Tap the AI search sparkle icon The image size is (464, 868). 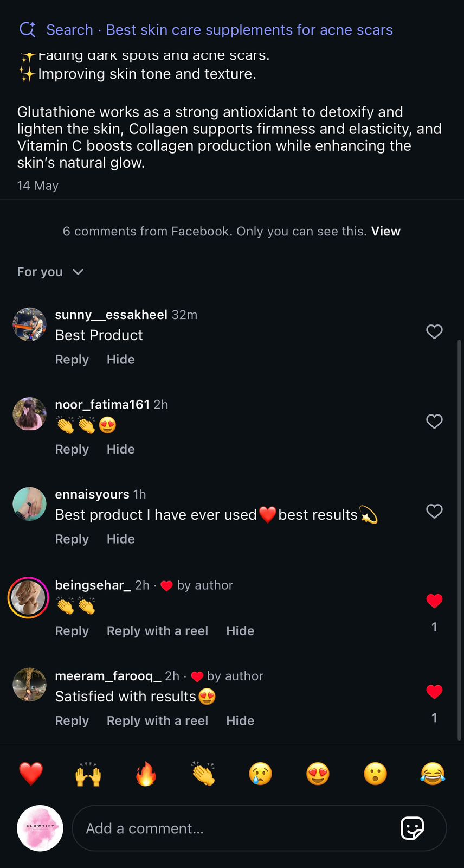tap(27, 29)
